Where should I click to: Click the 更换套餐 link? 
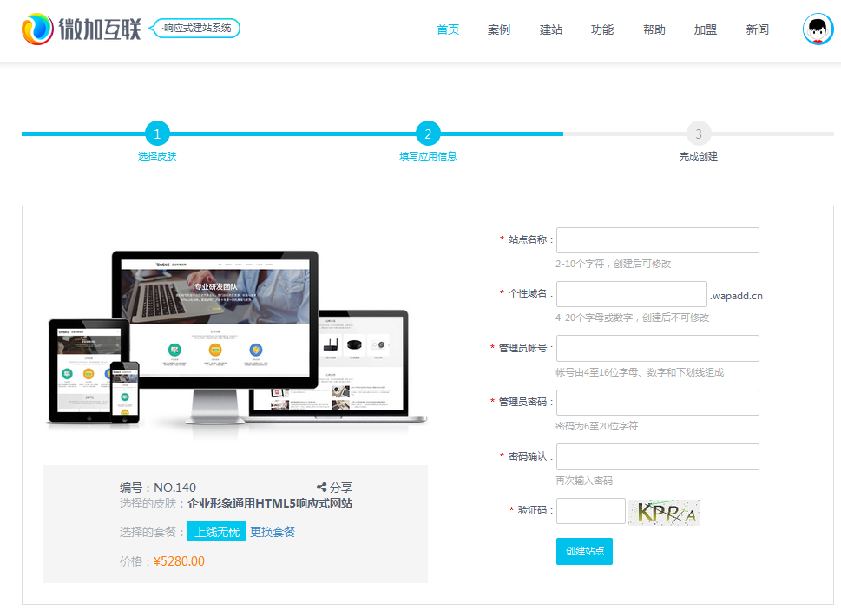[x=273, y=532]
